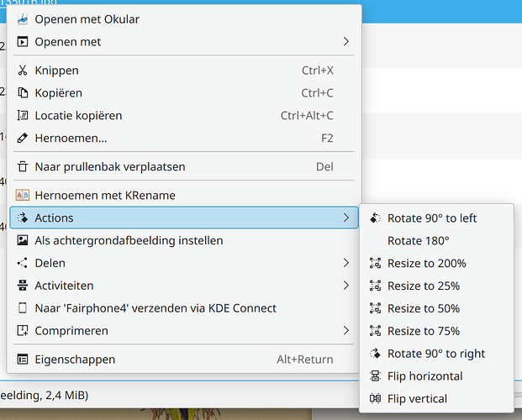522x420 pixels.
Task: Click the trash icon for Naar prullenbak verplaatsen
Action: (23, 166)
